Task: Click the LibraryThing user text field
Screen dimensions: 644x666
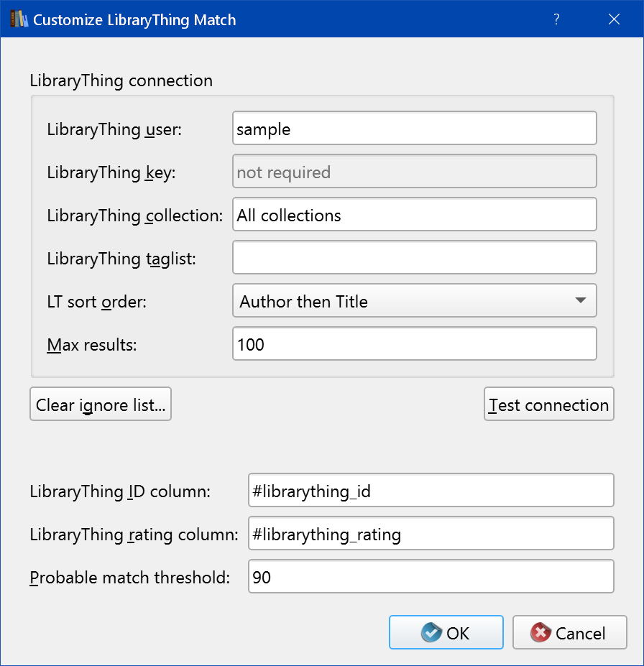Action: click(415, 129)
